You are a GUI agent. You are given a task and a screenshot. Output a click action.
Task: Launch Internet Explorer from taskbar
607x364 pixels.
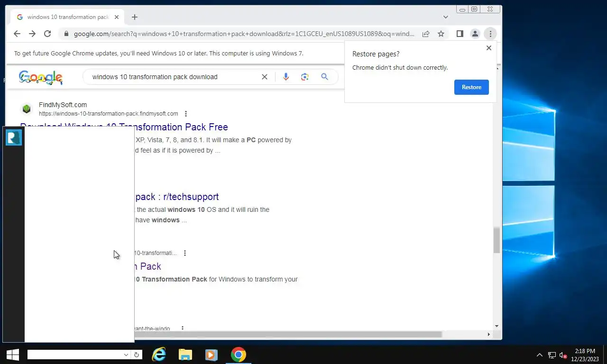point(159,355)
